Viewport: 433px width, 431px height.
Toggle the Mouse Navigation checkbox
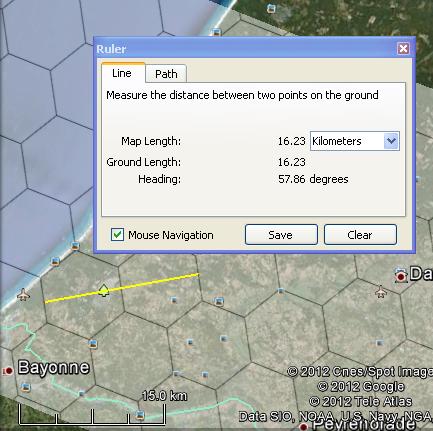pyautogui.click(x=117, y=235)
